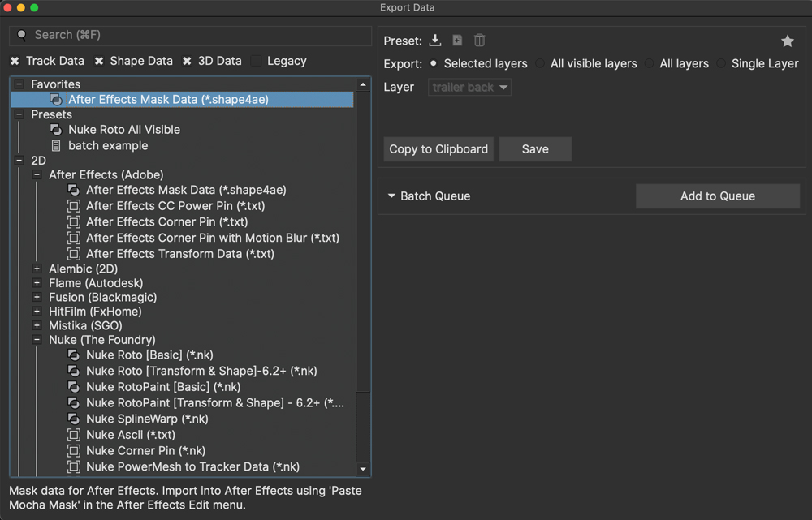
Task: Expand the Fusion (Blackmagic) group
Action: 37,297
